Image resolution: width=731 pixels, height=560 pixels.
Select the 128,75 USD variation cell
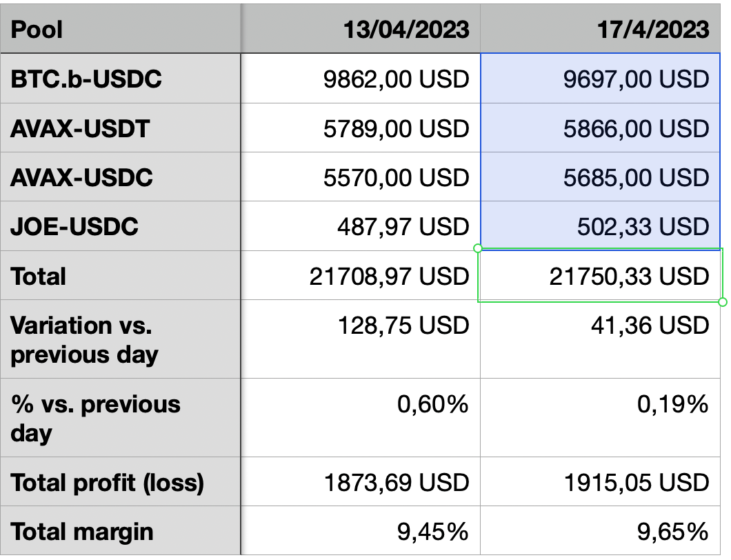coord(361,339)
